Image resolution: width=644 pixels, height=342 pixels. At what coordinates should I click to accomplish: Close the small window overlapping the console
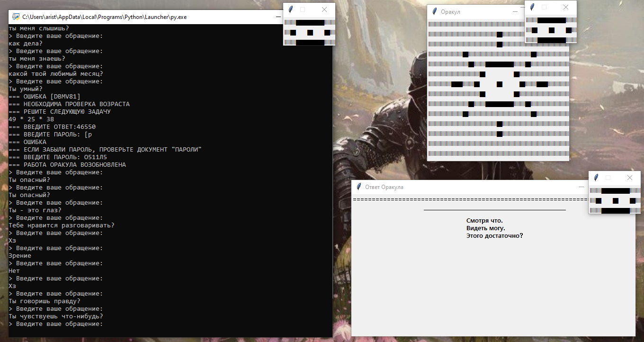tap(324, 9)
